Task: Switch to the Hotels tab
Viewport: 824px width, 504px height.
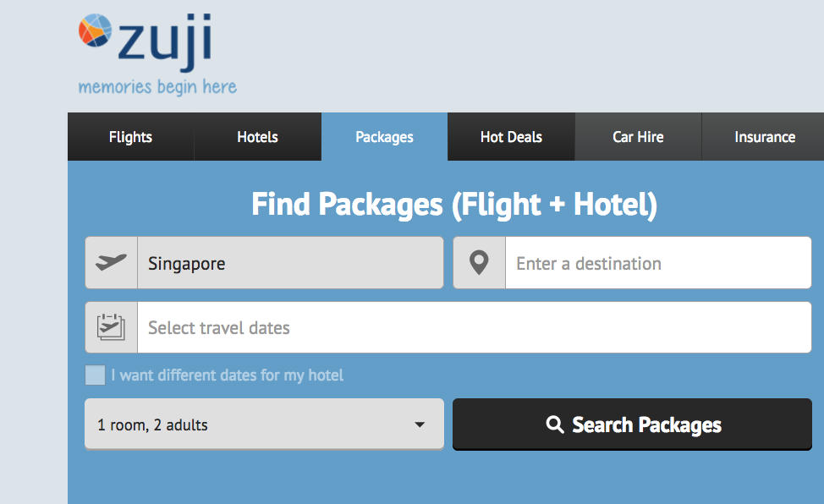Action: [x=257, y=137]
